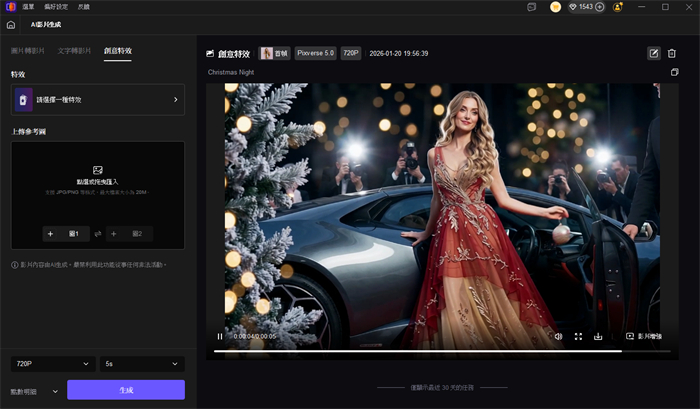
Task: Add credits with the plus icon
Action: (601, 7)
